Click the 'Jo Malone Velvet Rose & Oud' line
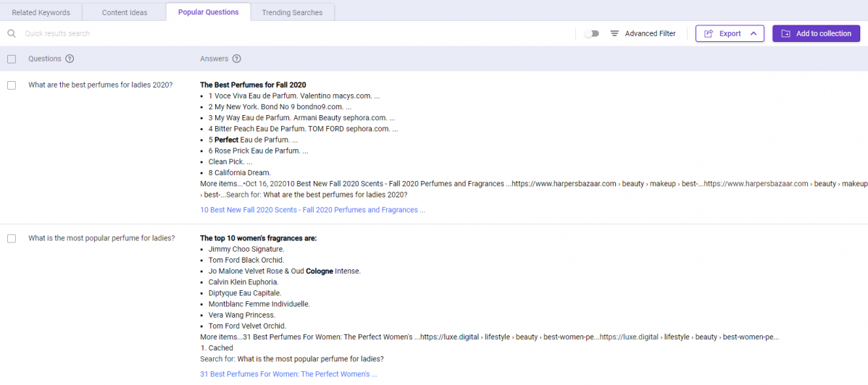Image resolution: width=868 pixels, height=385 pixels. (x=285, y=271)
